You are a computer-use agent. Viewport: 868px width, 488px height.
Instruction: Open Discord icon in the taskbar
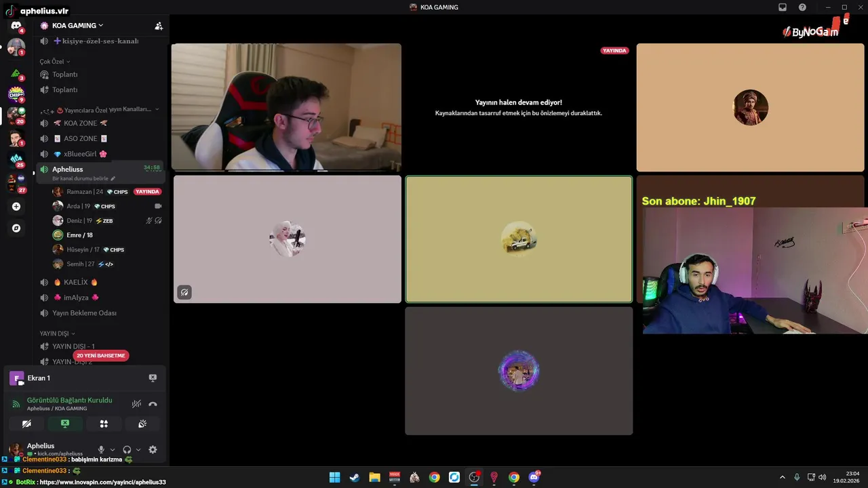(x=534, y=477)
